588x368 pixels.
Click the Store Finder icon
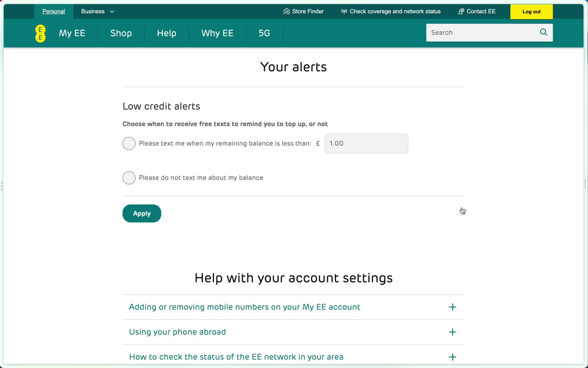[286, 11]
